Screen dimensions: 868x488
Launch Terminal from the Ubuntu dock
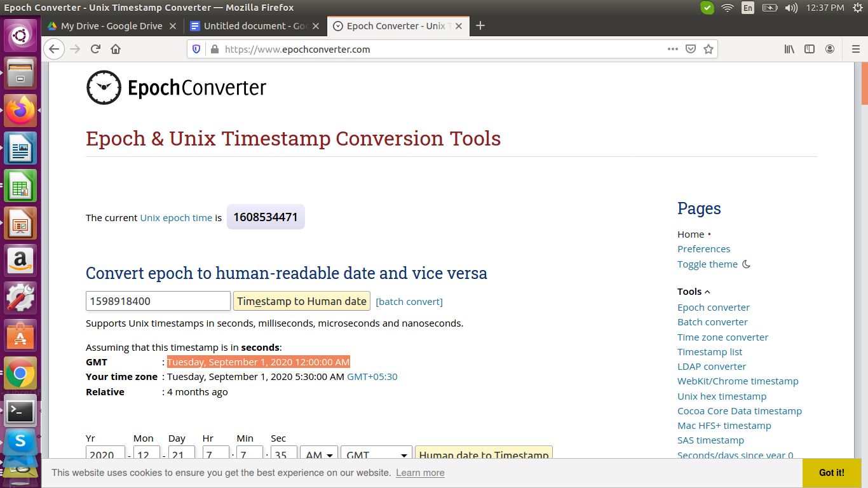pyautogui.click(x=20, y=412)
